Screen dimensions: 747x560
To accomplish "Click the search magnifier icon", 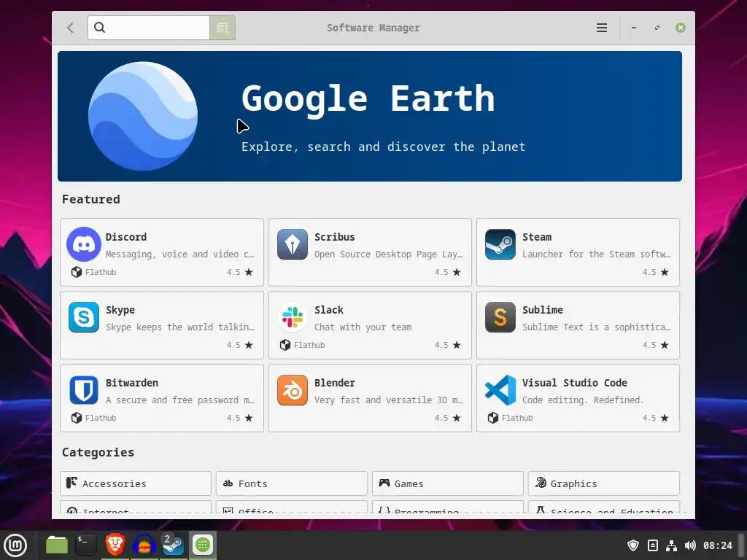I will click(99, 28).
